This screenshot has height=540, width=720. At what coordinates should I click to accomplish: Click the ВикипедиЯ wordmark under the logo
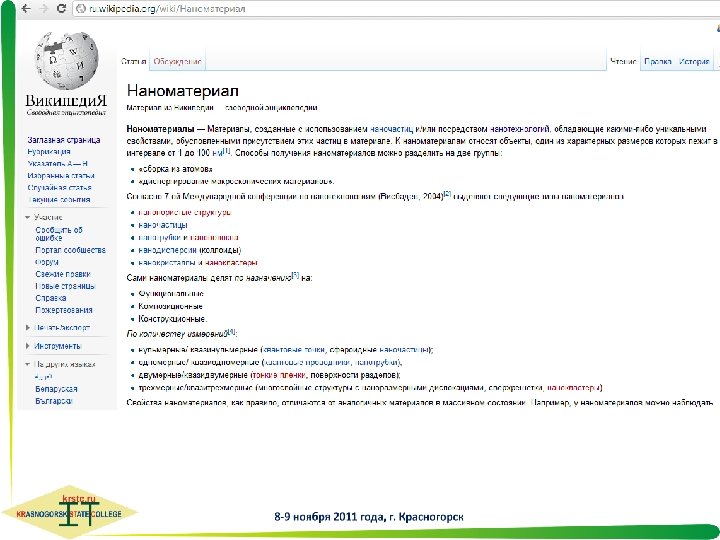tap(66, 101)
